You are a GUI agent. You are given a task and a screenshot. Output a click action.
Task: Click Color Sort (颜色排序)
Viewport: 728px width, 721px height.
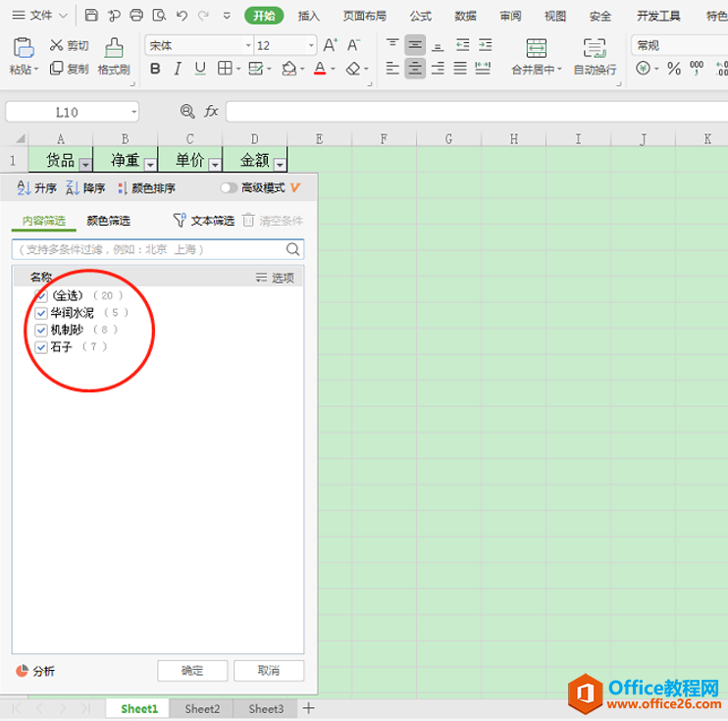click(146, 187)
